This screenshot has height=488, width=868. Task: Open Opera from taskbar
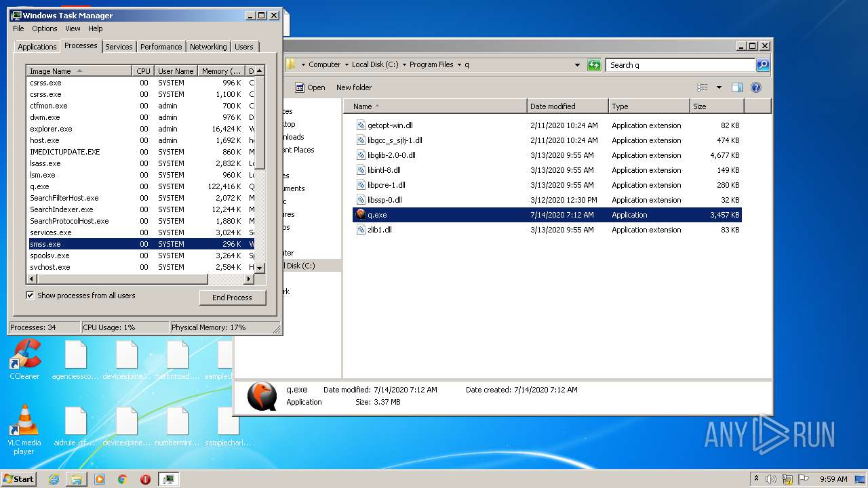(x=145, y=479)
